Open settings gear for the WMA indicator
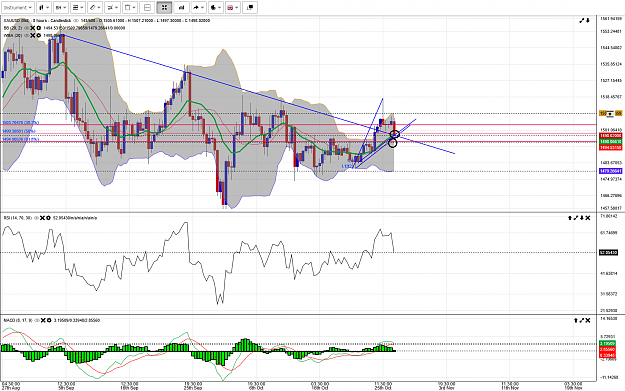The height and width of the screenshot is (391, 625). tap(39, 35)
